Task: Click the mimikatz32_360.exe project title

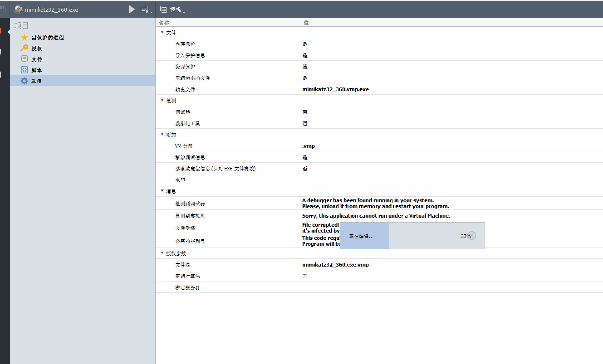Action: coord(51,10)
